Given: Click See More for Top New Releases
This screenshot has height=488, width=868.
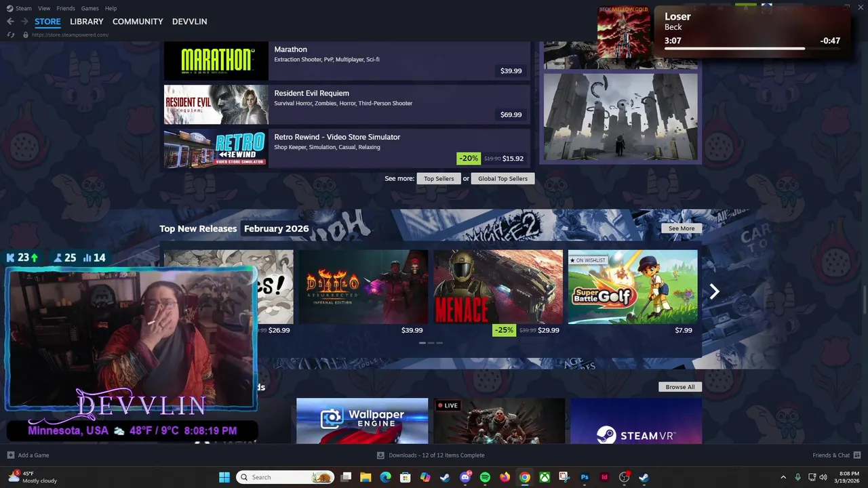Looking at the screenshot, I should pos(682,228).
